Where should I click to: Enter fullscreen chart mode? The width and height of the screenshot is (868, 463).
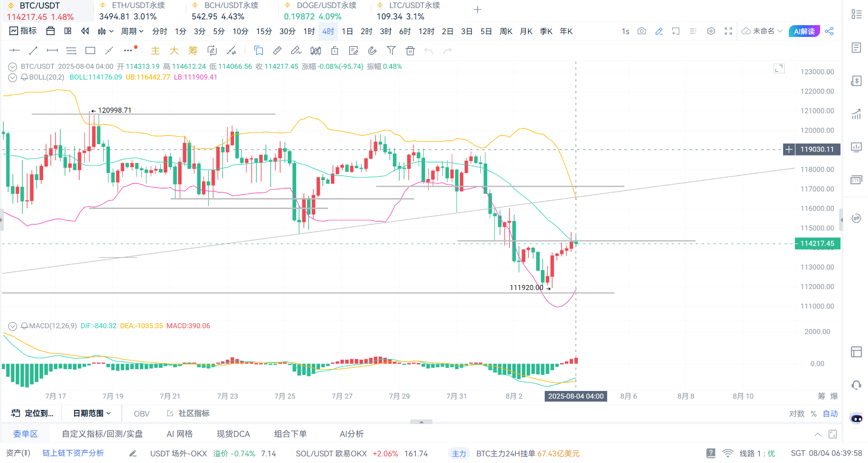(x=729, y=31)
